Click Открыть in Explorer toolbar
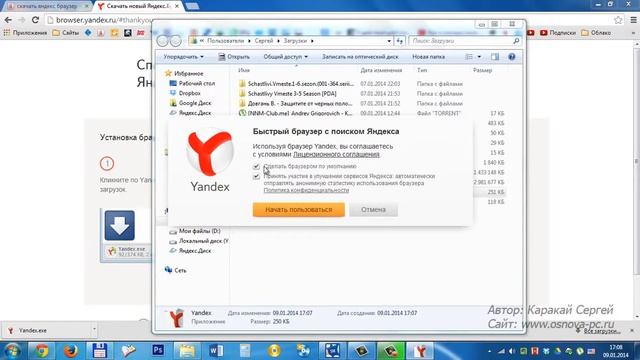The height and width of the screenshot is (360, 640). click(x=234, y=57)
